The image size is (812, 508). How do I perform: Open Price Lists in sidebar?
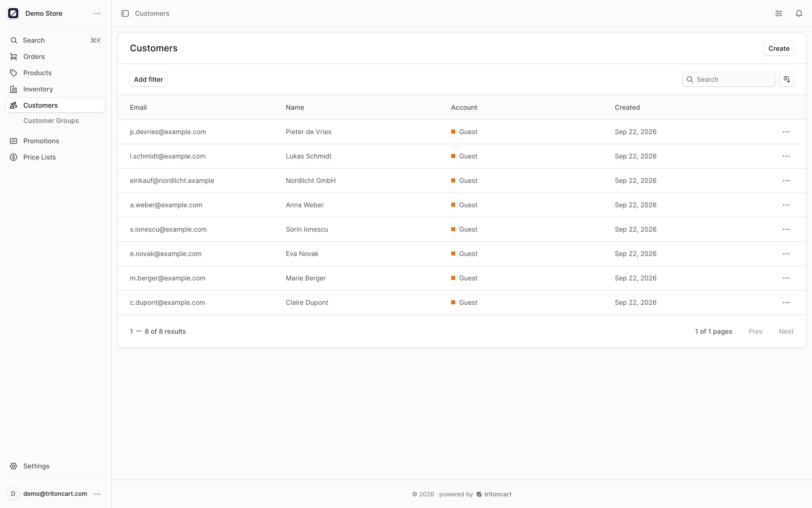click(x=56, y=157)
